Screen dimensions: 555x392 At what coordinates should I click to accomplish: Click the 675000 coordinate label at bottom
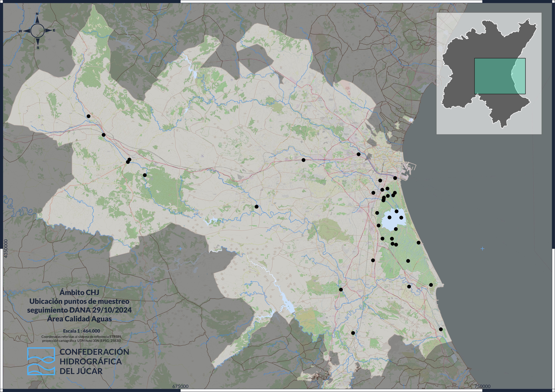coord(180,386)
